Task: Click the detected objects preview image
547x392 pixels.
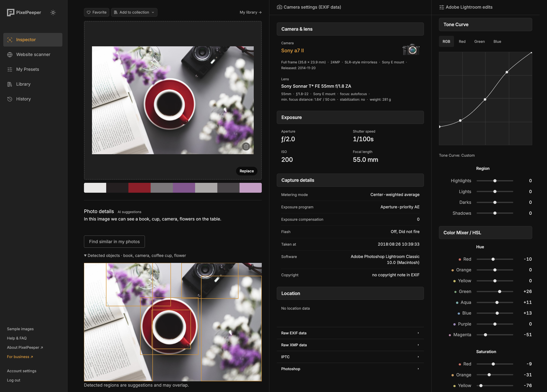Action: pyautogui.click(x=173, y=322)
